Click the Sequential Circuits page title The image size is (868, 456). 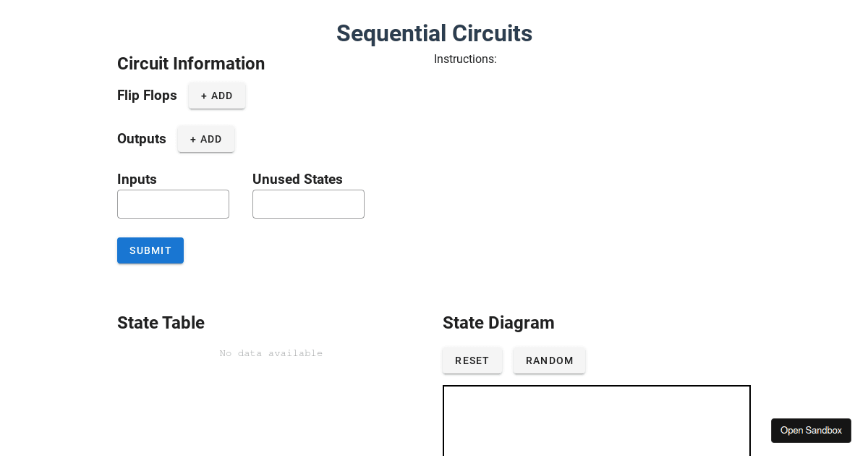[x=434, y=33]
